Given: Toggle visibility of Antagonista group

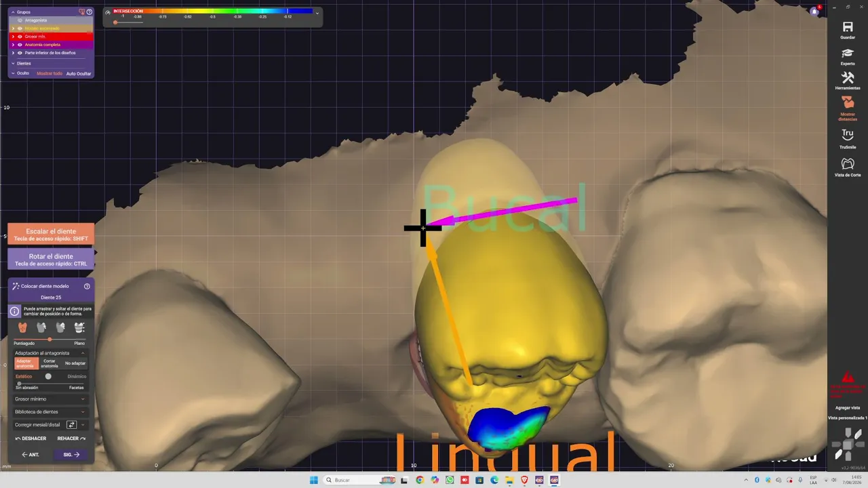Looking at the screenshot, I should pos(20,20).
